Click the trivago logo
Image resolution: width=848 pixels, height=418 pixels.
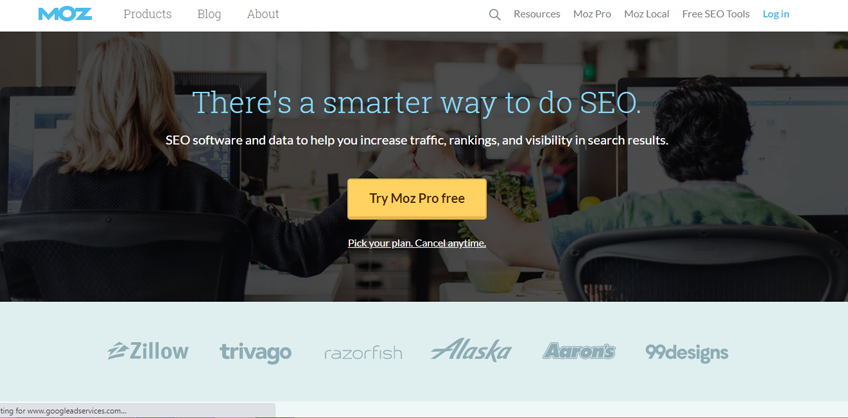255,353
